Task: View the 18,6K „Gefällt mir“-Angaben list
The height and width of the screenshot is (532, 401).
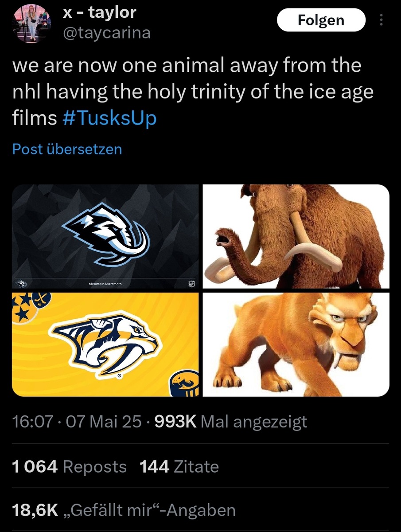Action: tap(124, 510)
